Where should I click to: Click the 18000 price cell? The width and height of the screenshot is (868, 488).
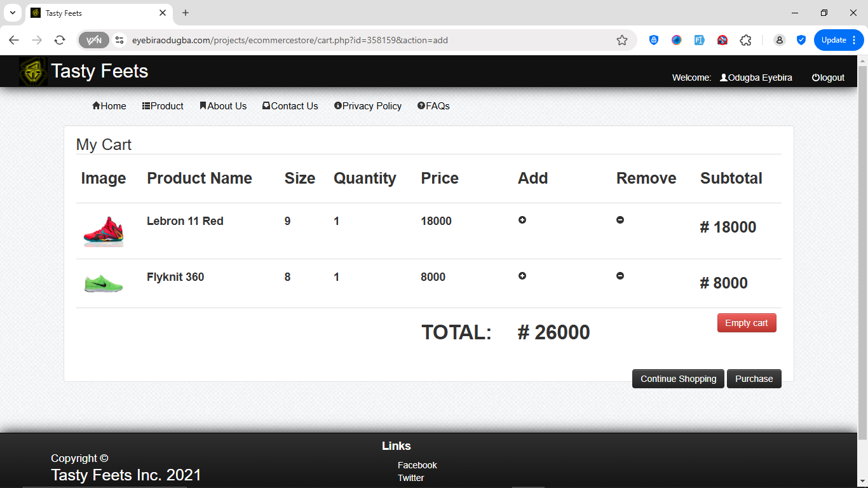tap(436, 221)
